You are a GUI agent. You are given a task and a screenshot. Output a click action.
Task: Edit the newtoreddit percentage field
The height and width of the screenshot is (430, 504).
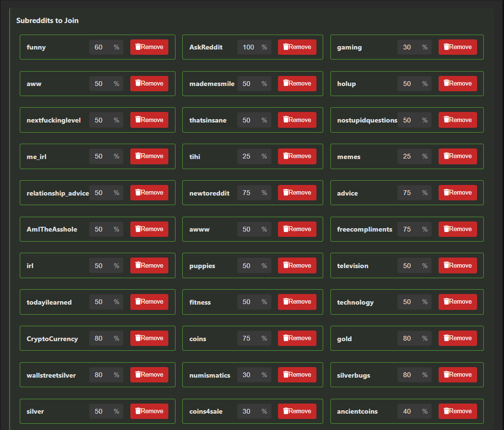pyautogui.click(x=254, y=193)
